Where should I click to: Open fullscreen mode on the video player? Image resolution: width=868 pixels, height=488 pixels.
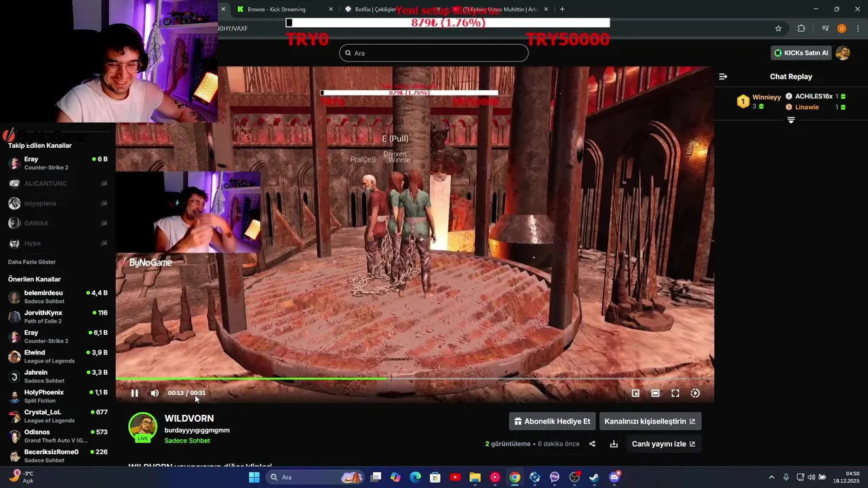tap(675, 393)
